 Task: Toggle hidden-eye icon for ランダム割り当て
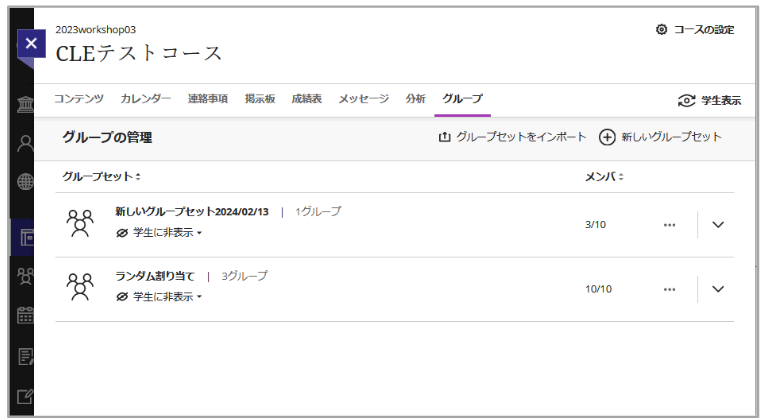click(122, 297)
